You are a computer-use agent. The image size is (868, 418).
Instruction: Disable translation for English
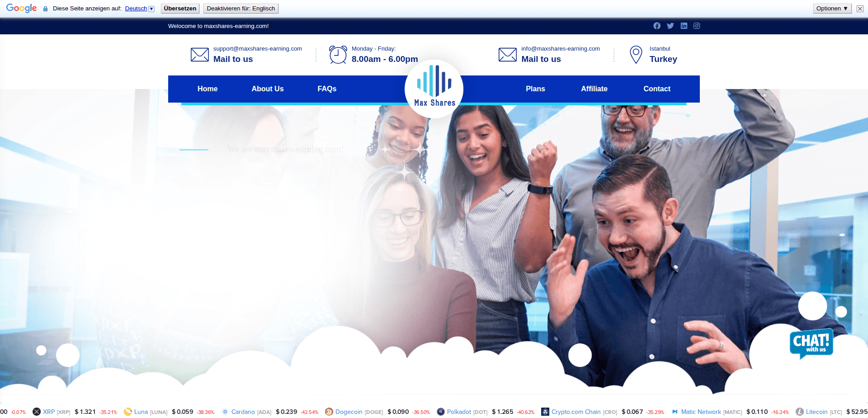pyautogui.click(x=241, y=8)
